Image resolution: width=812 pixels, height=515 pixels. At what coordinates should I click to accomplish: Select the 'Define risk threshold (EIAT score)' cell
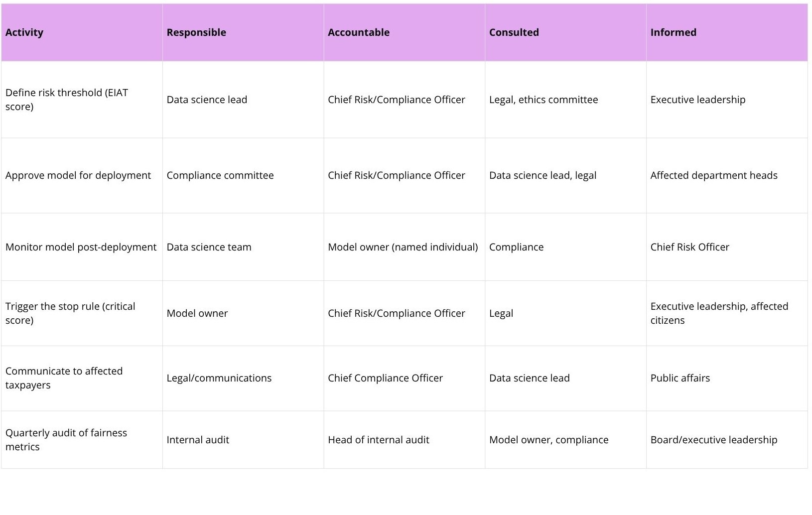(x=82, y=100)
